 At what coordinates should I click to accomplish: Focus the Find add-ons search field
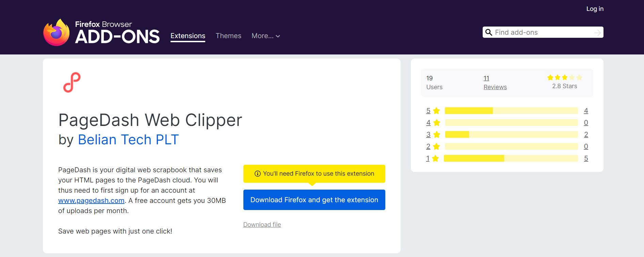coord(543,32)
